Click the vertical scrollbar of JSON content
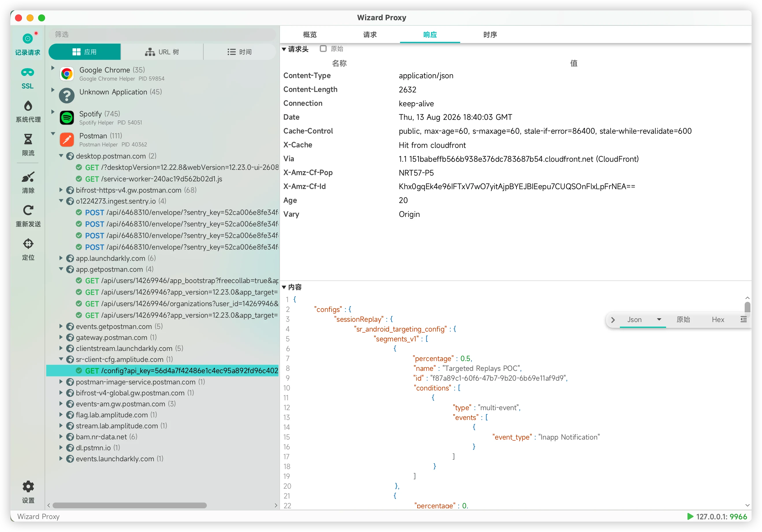 click(x=747, y=307)
